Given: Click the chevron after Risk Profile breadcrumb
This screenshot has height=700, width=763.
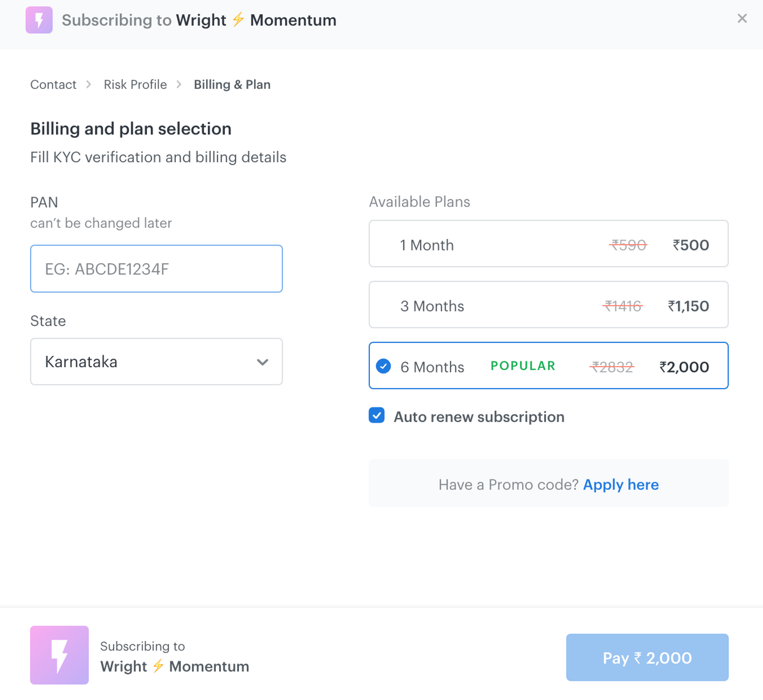Looking at the screenshot, I should click(x=179, y=84).
